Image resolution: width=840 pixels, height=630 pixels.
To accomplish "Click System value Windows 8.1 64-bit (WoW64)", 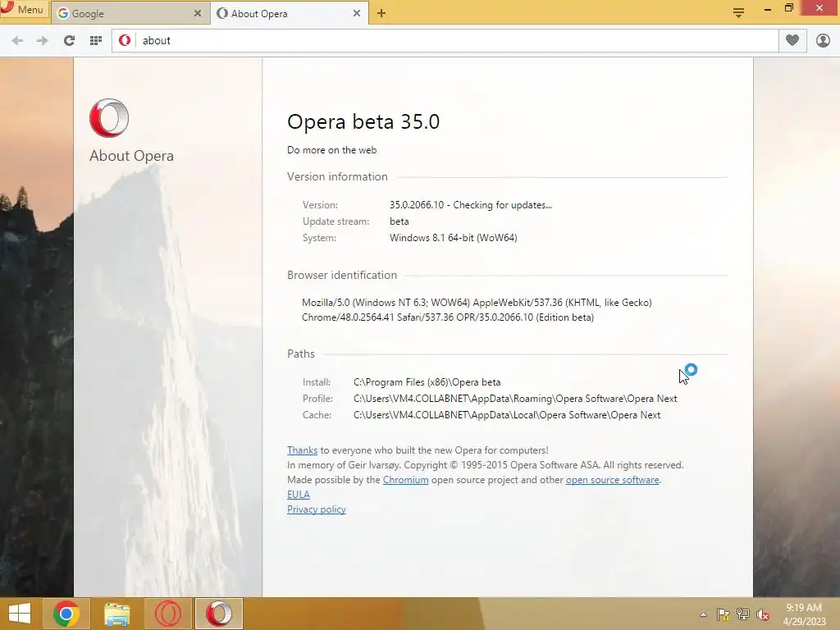I will coord(453,238).
